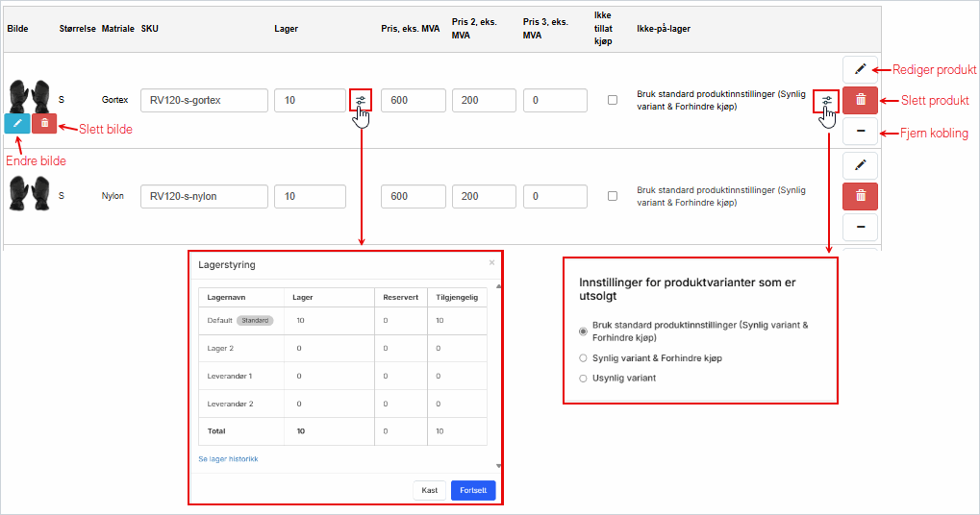This screenshot has width=980, height=515.
Task: Open stock management settings for Gortex row
Action: (361, 100)
